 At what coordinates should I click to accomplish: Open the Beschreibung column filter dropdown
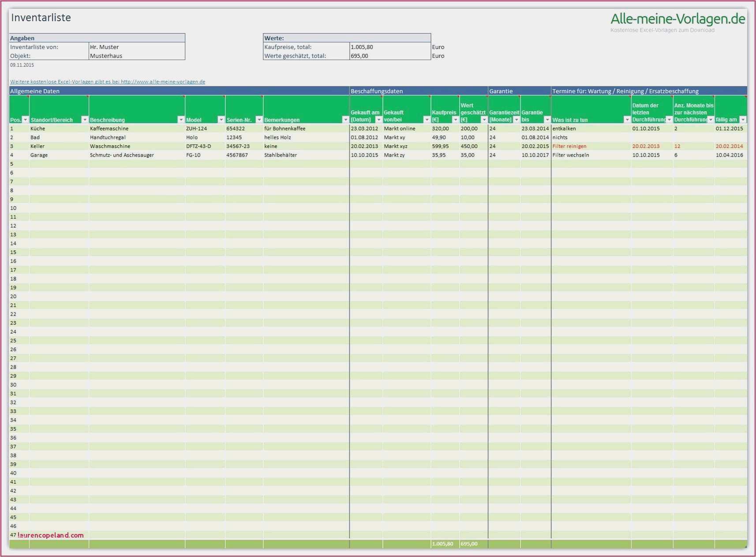[x=181, y=120]
